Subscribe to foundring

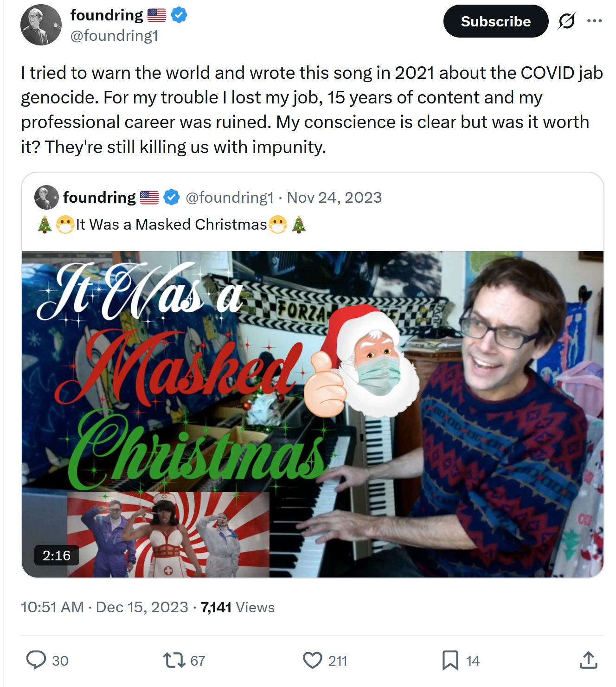[496, 21]
